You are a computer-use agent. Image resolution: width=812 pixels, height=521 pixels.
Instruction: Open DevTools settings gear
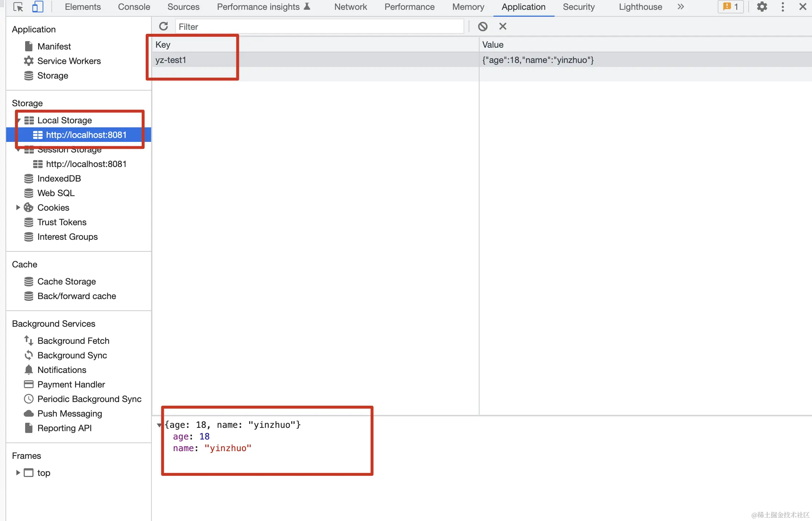tap(762, 7)
